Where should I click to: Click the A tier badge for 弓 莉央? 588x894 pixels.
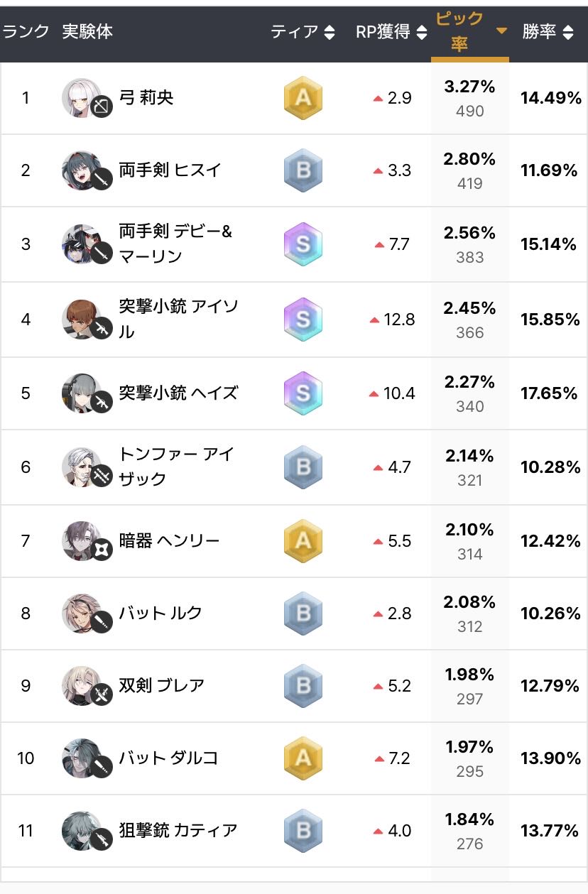click(x=303, y=98)
